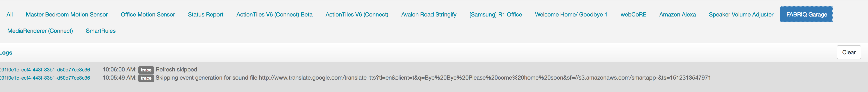Viewport: 868px width, 92px height.
Task: Open Welcome Home/ Goodbye 1 tab
Action: (571, 14)
